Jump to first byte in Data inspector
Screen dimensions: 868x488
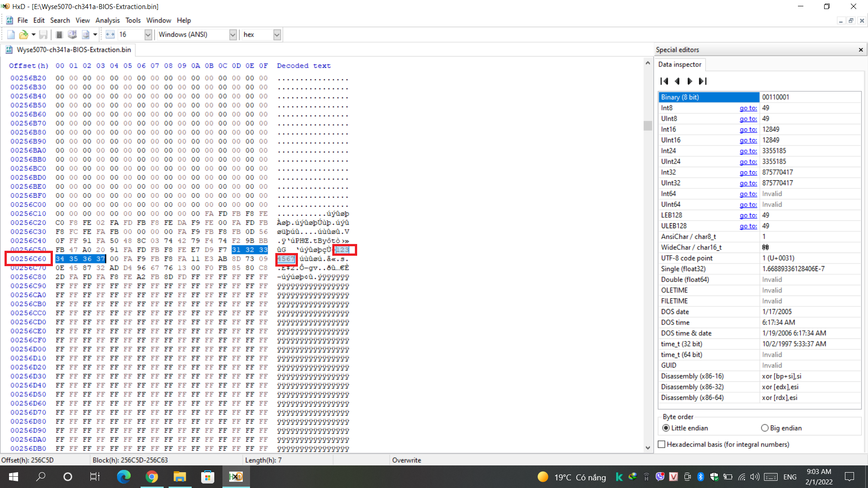[664, 81]
